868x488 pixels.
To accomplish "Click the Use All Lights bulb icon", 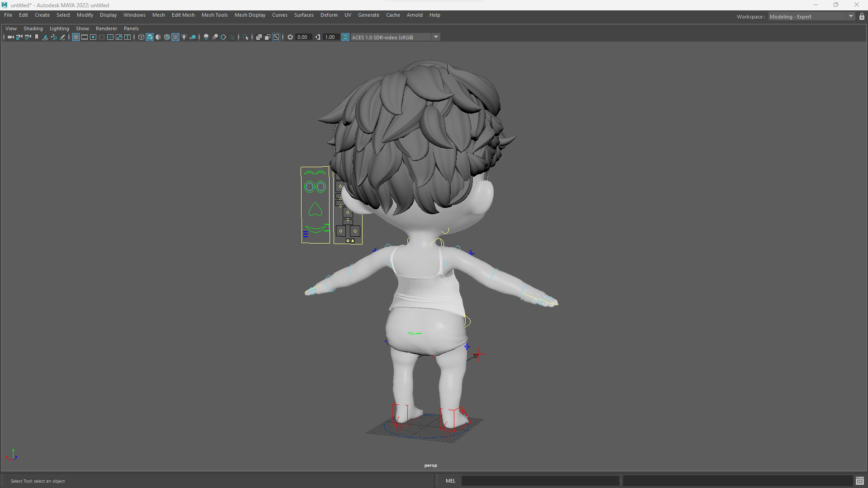I will coord(184,37).
